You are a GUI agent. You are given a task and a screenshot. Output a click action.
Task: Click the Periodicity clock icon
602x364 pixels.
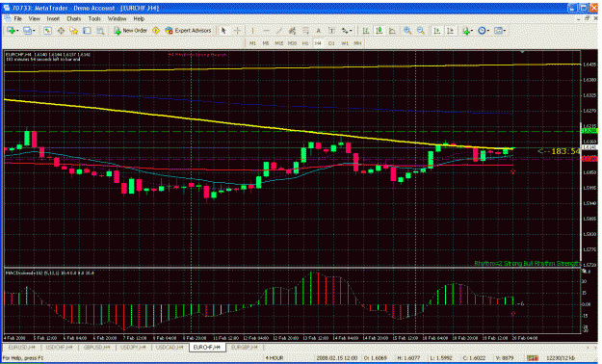coord(482,31)
